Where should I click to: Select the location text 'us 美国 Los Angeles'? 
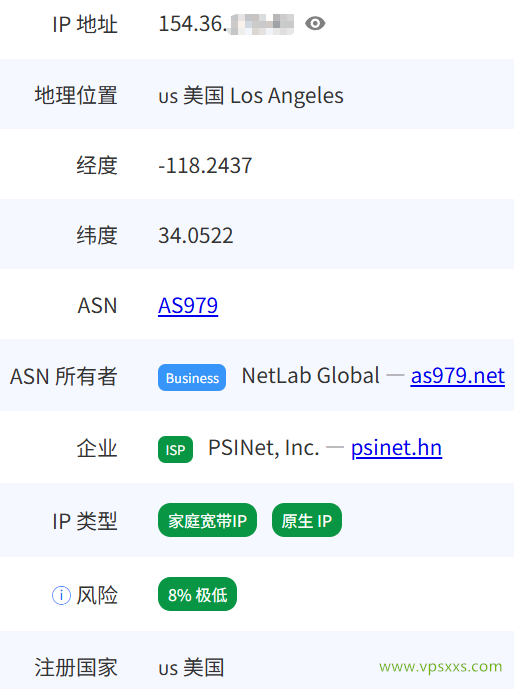click(251, 95)
